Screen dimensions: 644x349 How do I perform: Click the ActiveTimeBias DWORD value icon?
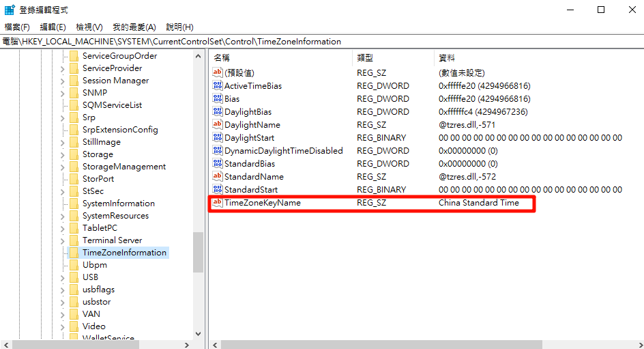click(x=218, y=86)
